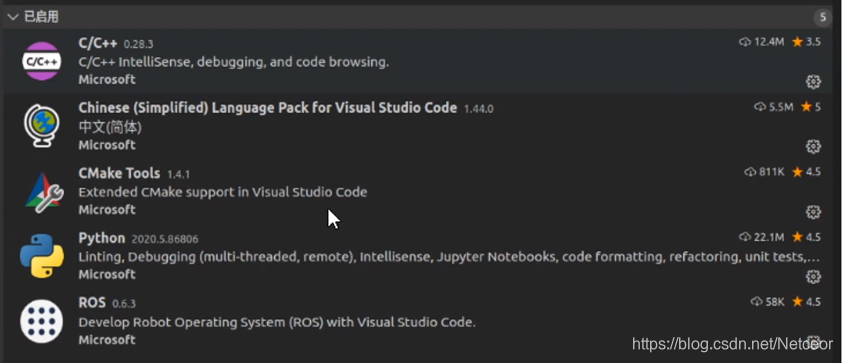
Task: Click the Chinese Language Pack globe icon
Action: tap(41, 126)
